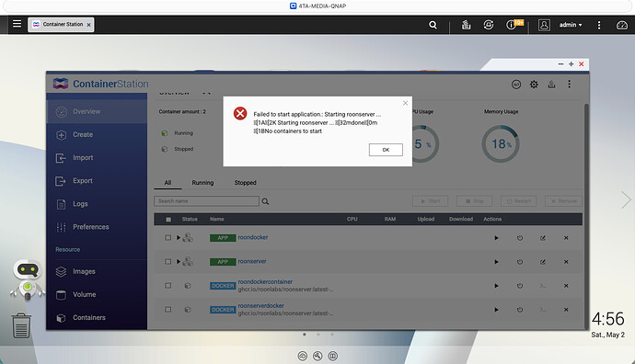Click the Search name input field
The width and height of the screenshot is (635, 364).
[x=206, y=201]
